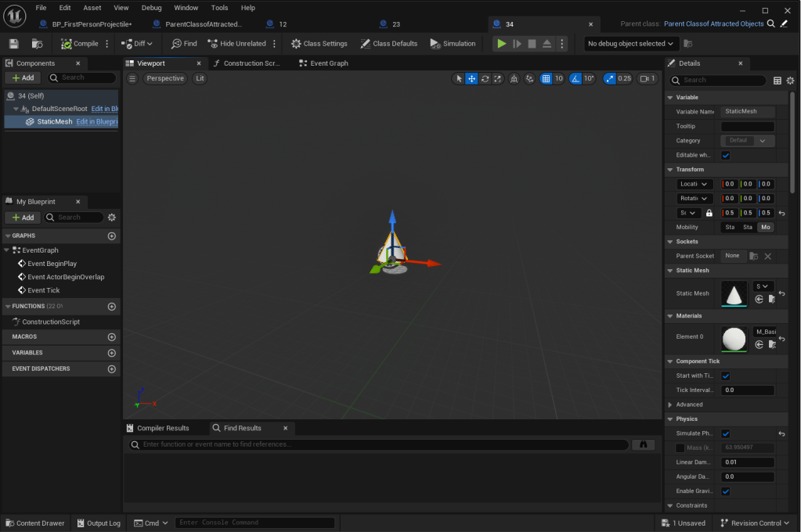The image size is (801, 532).
Task: Select the translate gizmo tool in the viewport
Action: (x=472, y=78)
